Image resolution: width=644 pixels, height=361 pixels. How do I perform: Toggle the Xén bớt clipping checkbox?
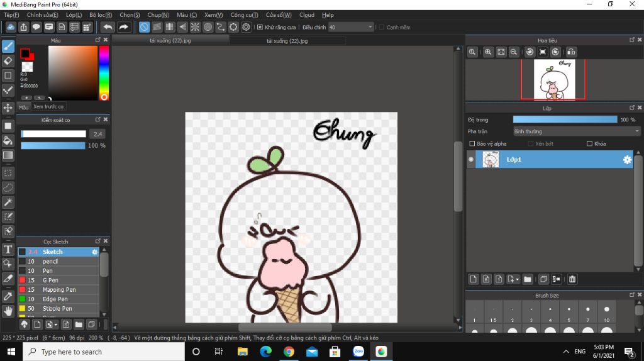[530, 144]
